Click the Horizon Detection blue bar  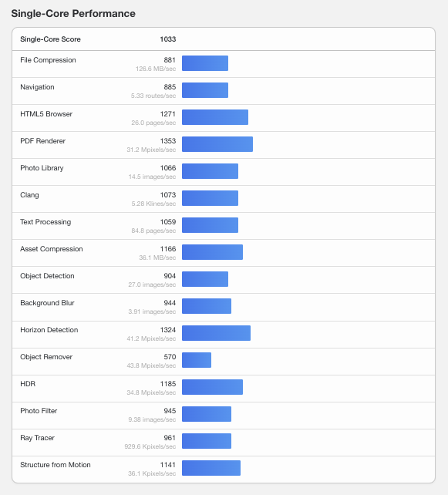(216, 333)
